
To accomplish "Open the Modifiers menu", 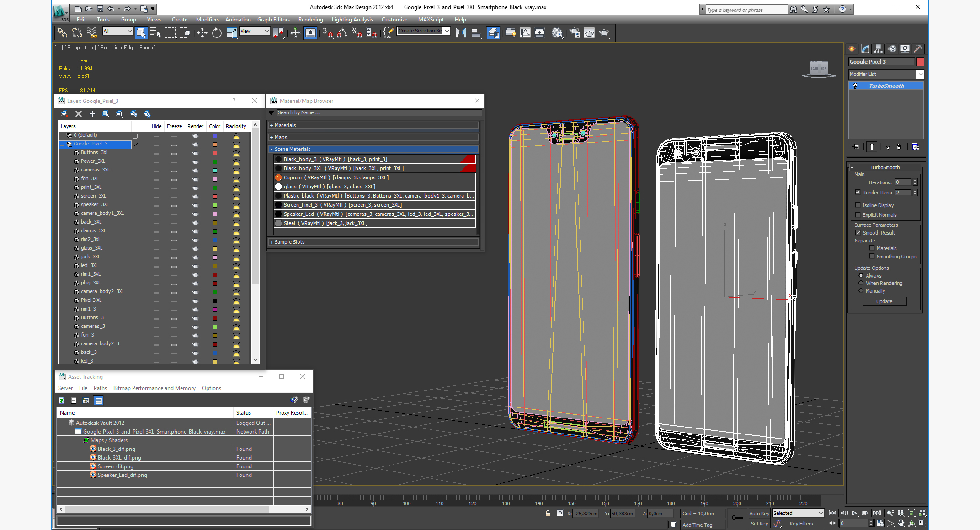I will (207, 20).
